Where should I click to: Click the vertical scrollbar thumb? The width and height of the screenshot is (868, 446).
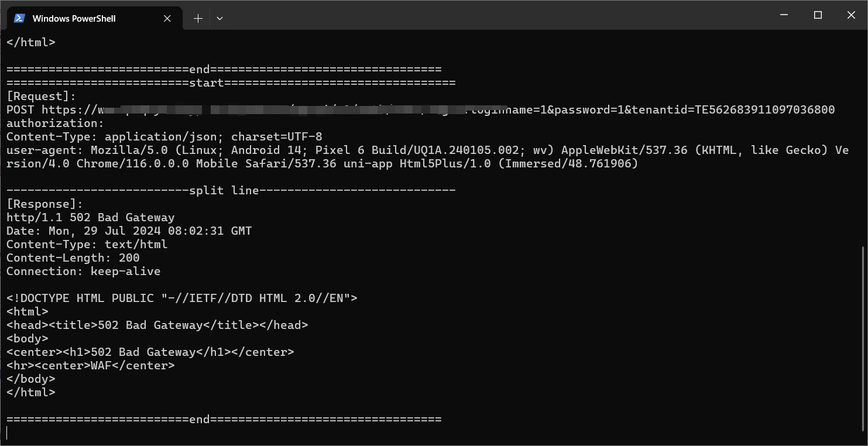pyautogui.click(x=864, y=339)
